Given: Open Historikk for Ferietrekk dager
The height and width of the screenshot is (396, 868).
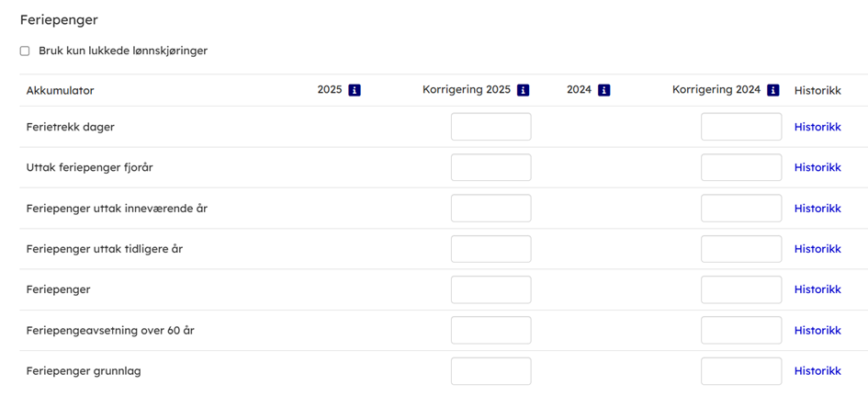Looking at the screenshot, I should tap(817, 127).
